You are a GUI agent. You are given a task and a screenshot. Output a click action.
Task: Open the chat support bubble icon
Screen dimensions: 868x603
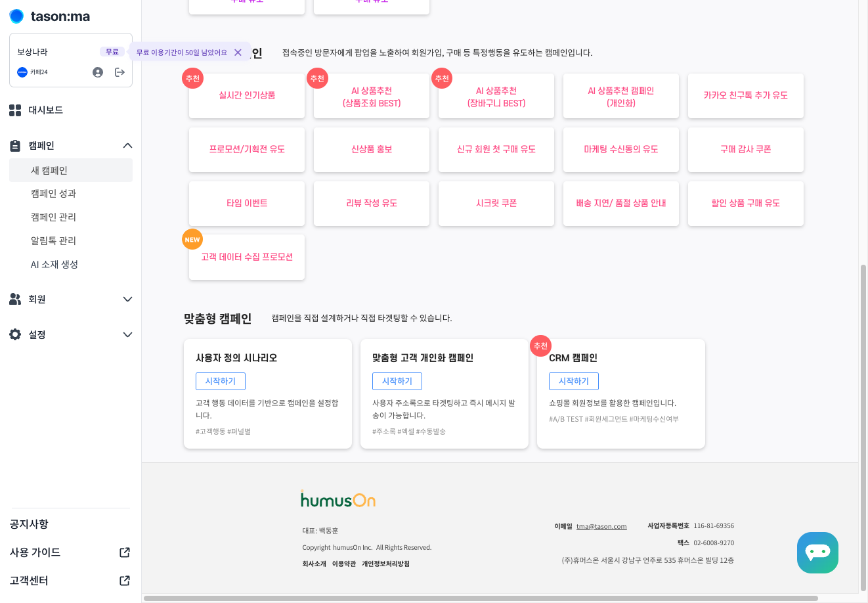[x=817, y=553]
